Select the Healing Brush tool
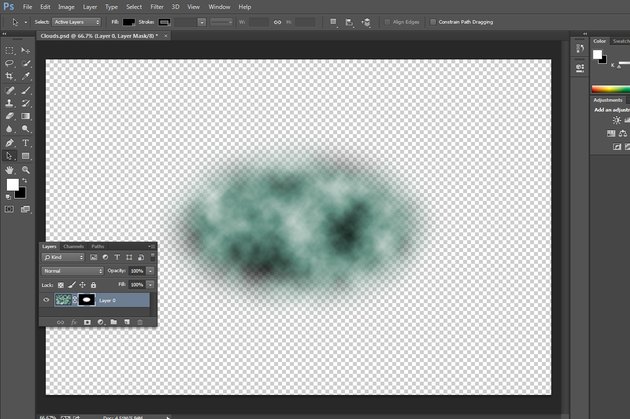 pyautogui.click(x=9, y=90)
